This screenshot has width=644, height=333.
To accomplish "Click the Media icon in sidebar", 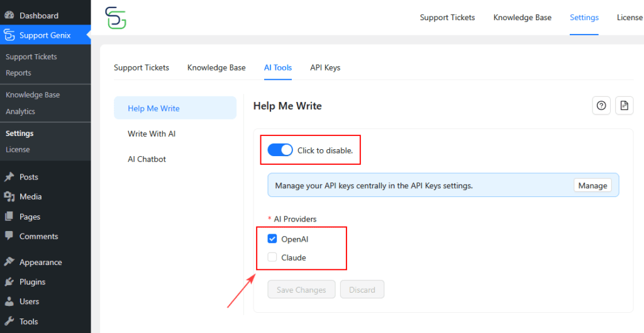I will (9, 196).
